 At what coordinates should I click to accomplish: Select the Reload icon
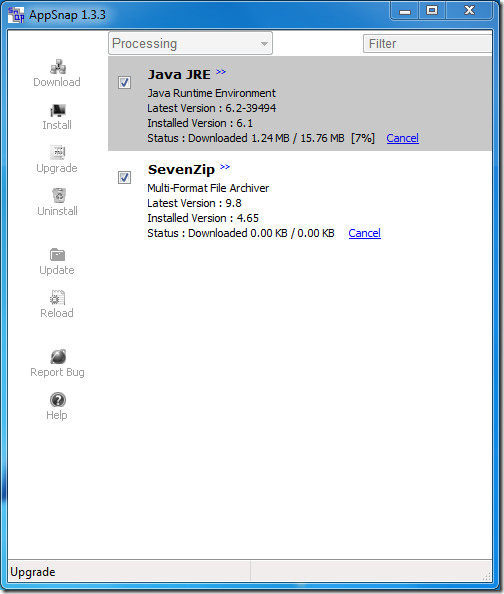[x=58, y=297]
